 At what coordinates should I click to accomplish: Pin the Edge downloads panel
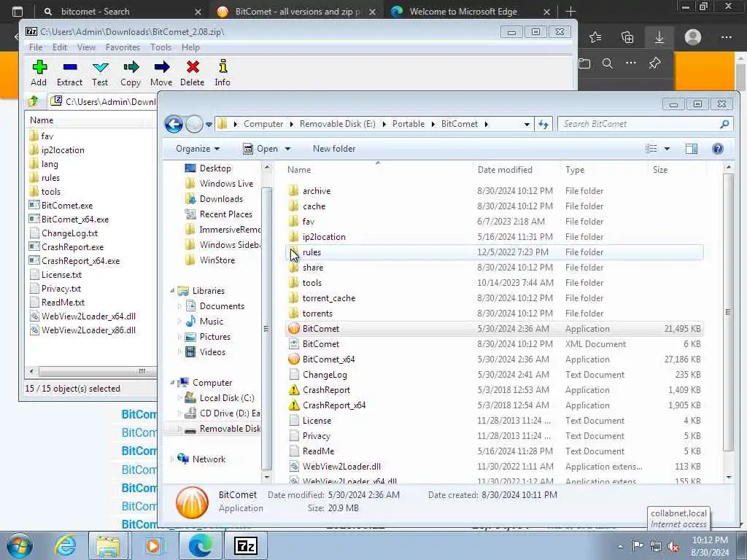(x=654, y=63)
